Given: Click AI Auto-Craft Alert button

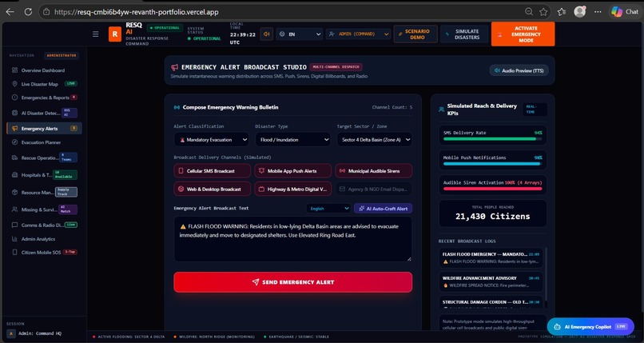Looking at the screenshot, I should (x=384, y=209).
